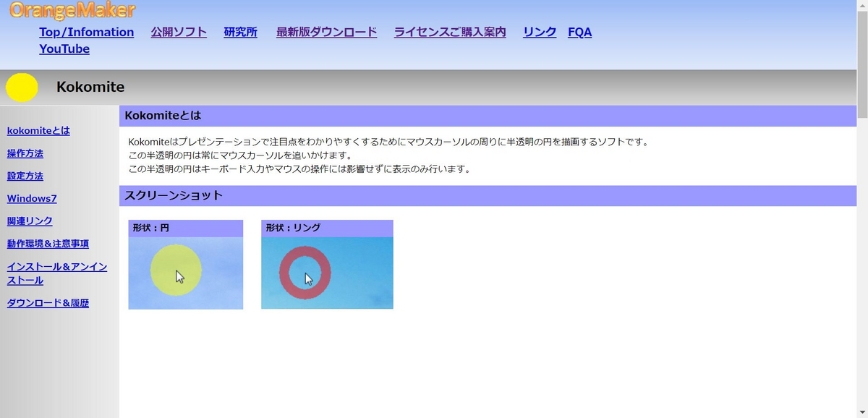Open 最新版ダウンロード in the nav
Screen dimensions: 868x418
pos(326,32)
